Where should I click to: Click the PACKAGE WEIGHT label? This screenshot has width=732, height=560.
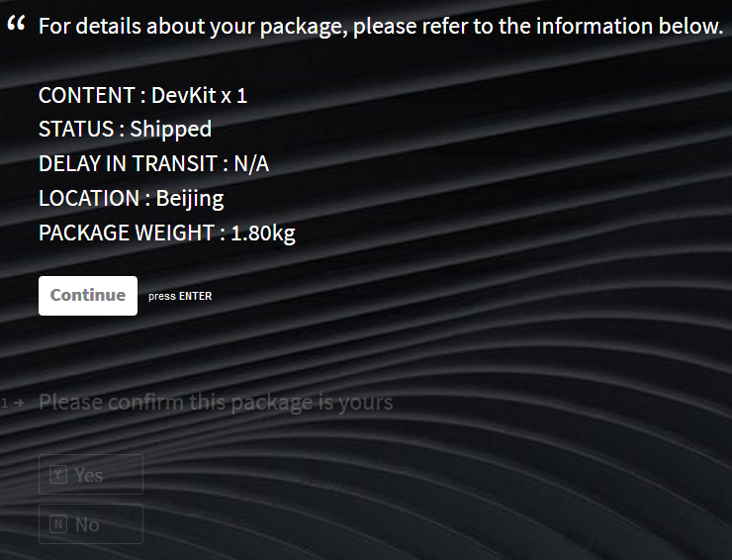click(126, 233)
